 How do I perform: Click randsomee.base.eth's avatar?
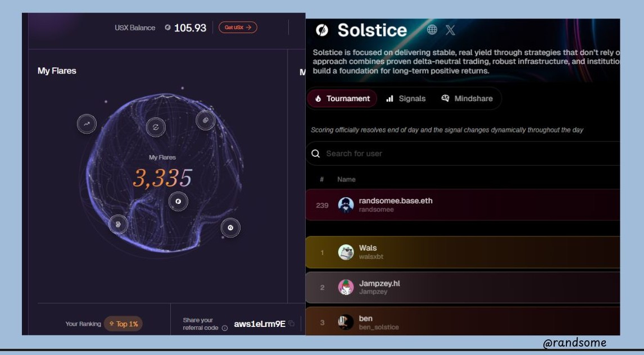(x=346, y=205)
